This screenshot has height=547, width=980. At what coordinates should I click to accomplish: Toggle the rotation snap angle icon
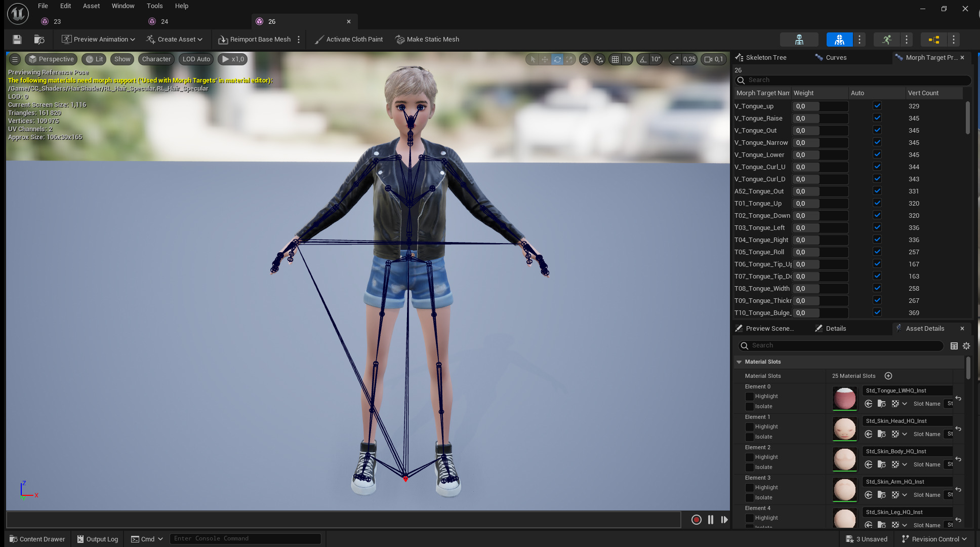coord(643,59)
